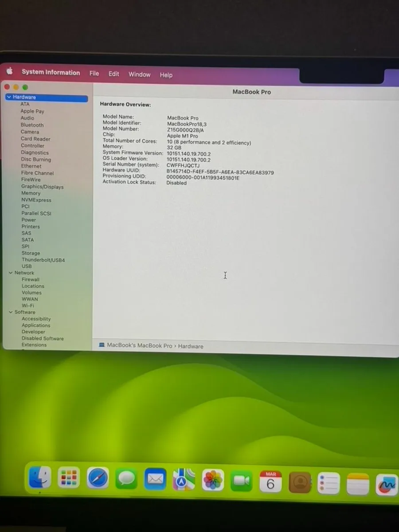Open Notes app in Dock
This screenshot has width=399, height=532.
(x=358, y=484)
